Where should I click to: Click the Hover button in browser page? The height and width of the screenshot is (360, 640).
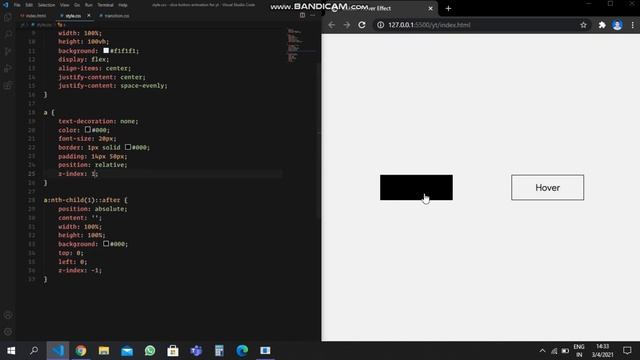point(547,187)
